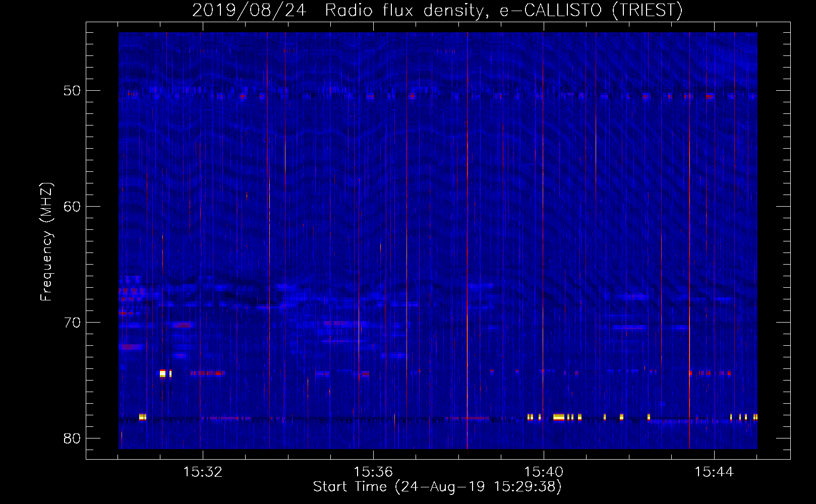
Task: Click the 80 frequency tick label
Action: pyautogui.click(x=73, y=438)
